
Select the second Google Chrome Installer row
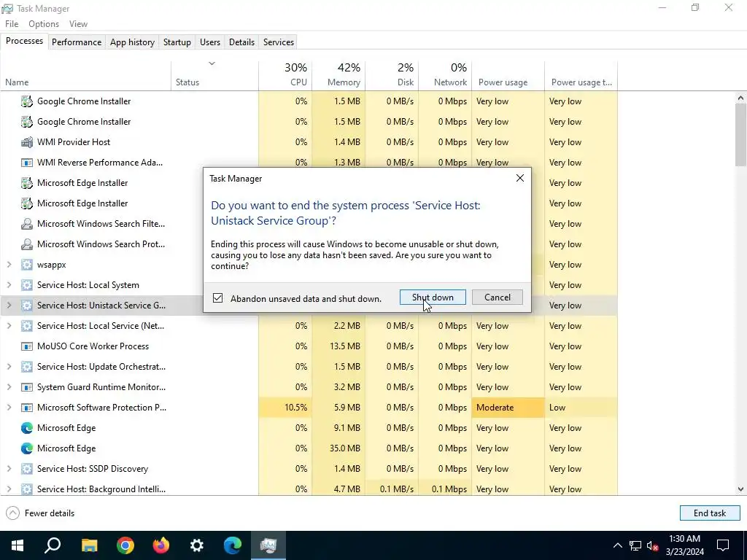[x=309, y=122]
